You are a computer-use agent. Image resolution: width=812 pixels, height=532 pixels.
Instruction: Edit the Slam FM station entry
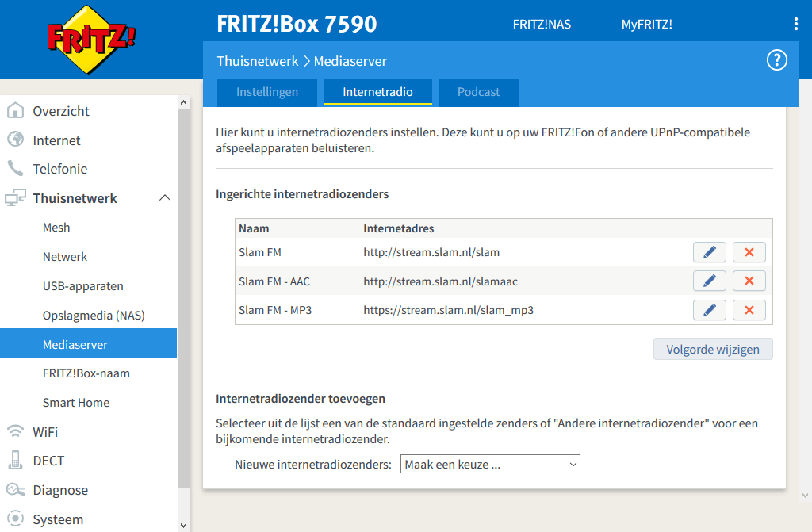click(x=710, y=252)
